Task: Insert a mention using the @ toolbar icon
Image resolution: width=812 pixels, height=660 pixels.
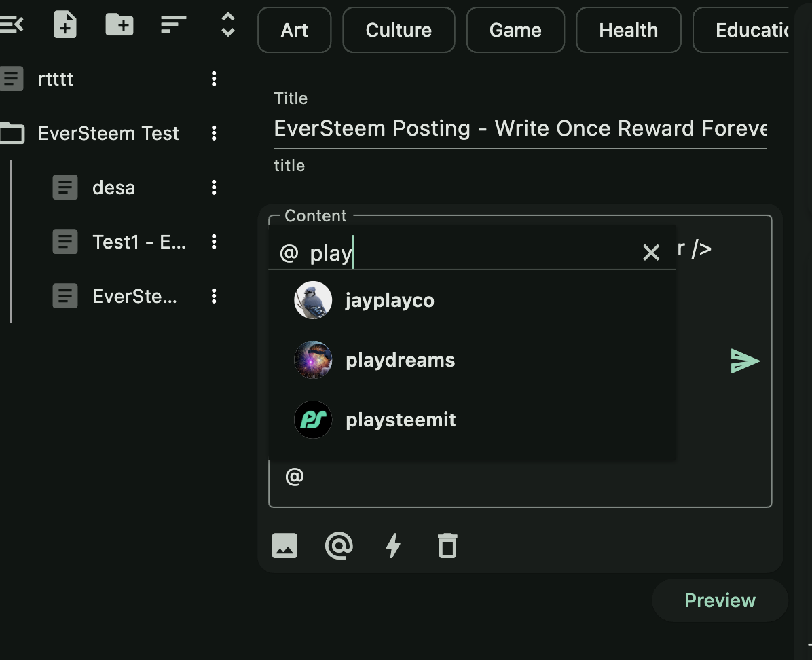Action: coord(339,545)
